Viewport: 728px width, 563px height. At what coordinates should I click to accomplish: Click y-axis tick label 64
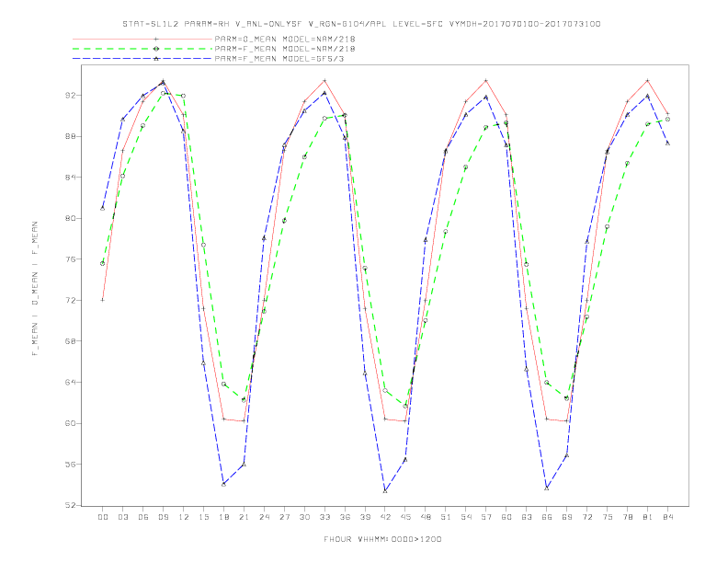70,383
